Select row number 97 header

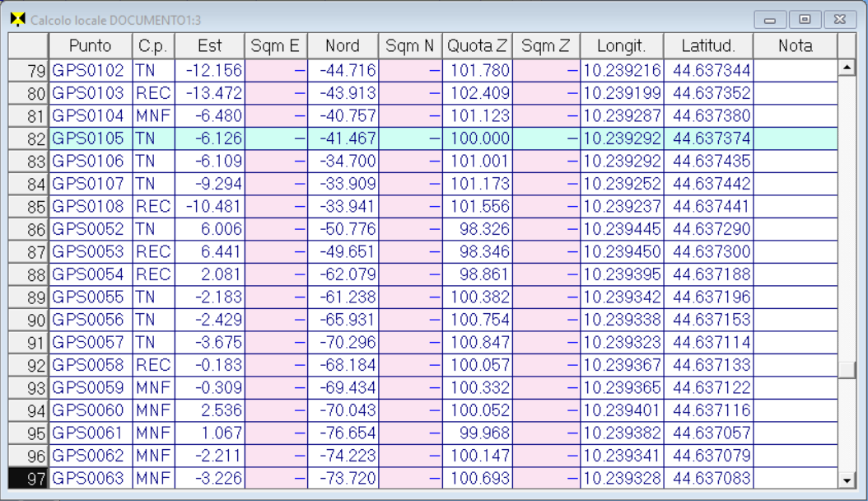coord(29,478)
